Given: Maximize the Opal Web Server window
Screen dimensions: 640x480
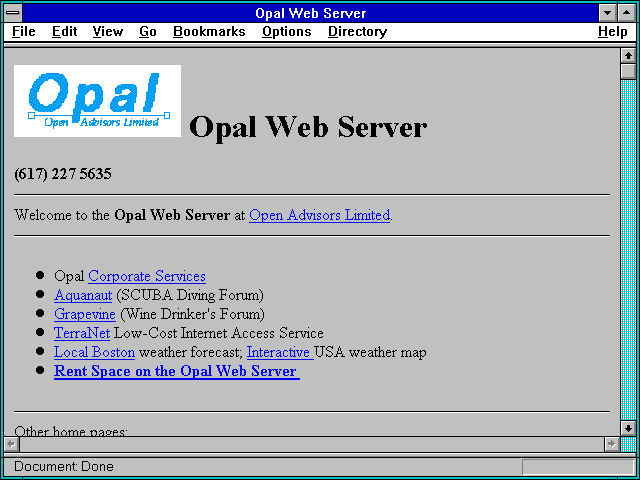Looking at the screenshot, I should 626,13.
